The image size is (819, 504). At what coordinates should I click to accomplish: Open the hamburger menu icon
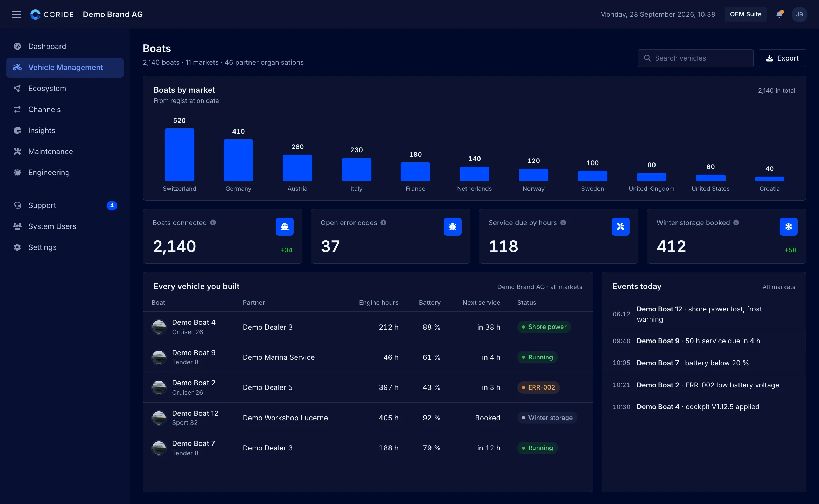pyautogui.click(x=16, y=14)
